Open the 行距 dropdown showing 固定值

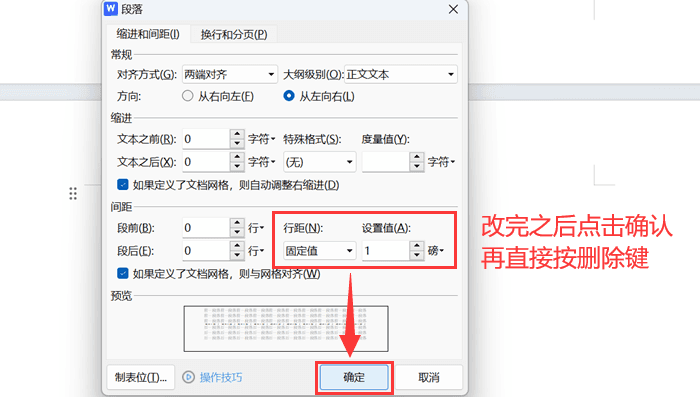pos(319,251)
